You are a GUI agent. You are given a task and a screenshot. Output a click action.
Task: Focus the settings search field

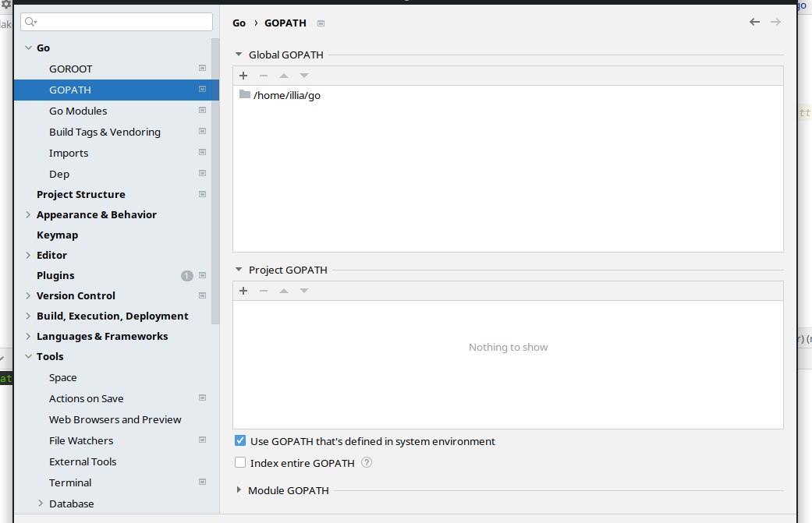[x=116, y=22]
